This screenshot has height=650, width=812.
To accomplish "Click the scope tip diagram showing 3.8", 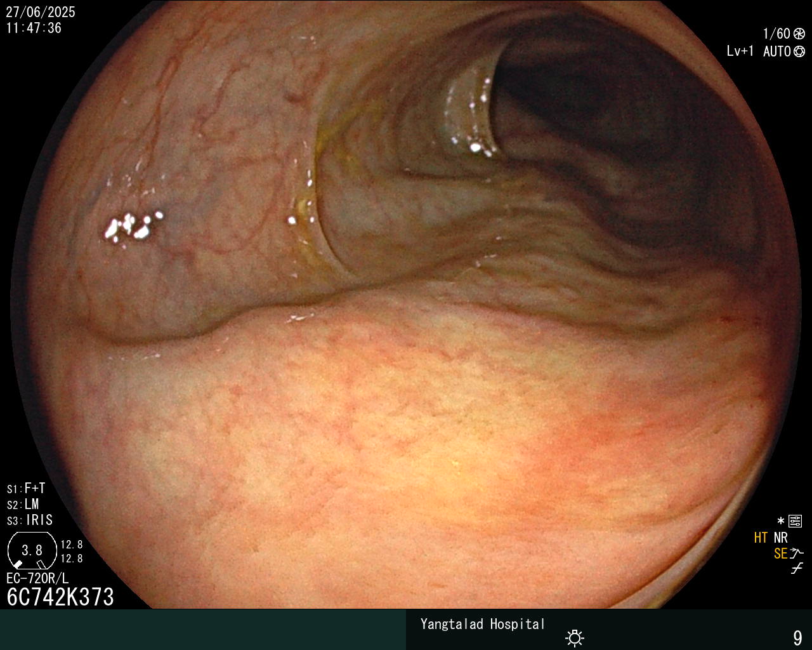I will pos(32,550).
